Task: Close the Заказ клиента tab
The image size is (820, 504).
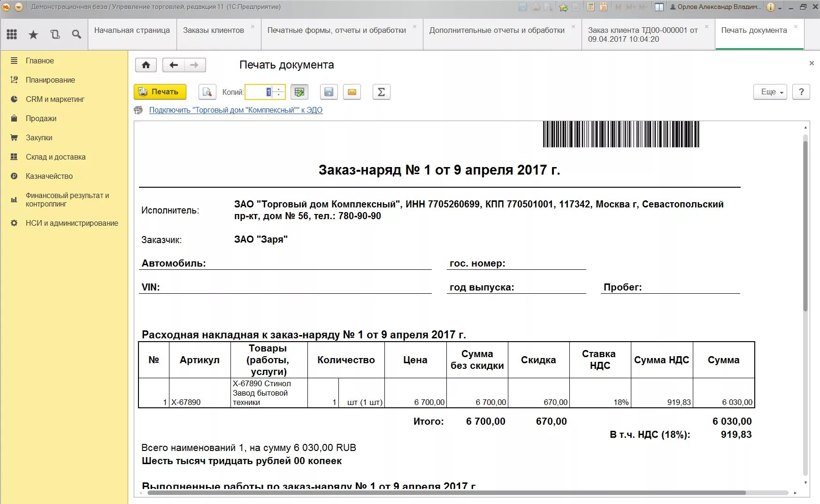Action: [x=706, y=26]
